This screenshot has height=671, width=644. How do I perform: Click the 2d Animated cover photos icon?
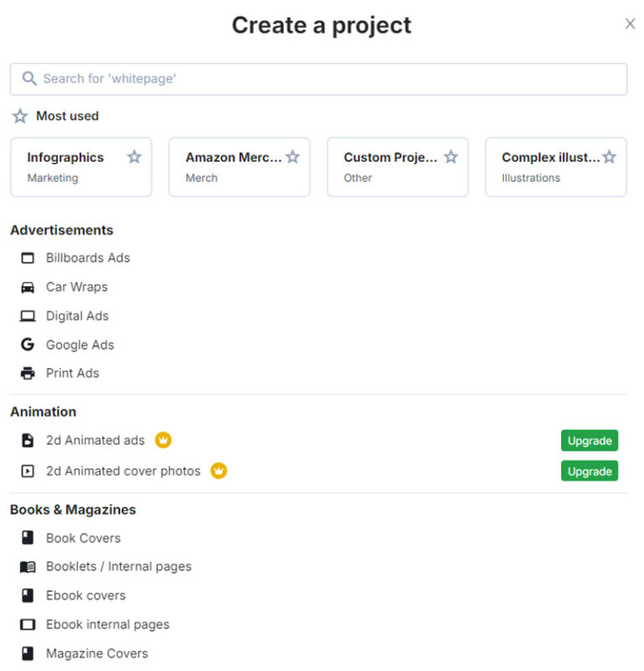(28, 471)
